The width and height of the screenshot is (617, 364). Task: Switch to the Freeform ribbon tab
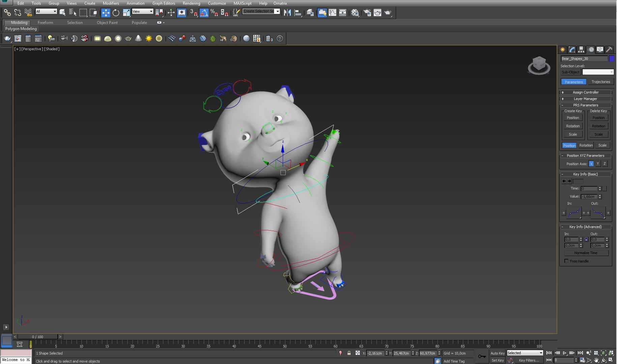(x=46, y=23)
